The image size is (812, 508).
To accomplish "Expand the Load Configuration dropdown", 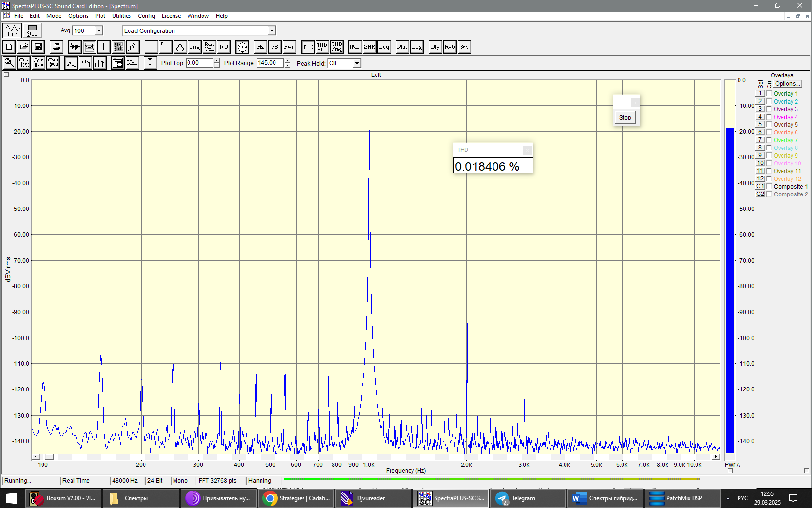I will tap(272, 31).
